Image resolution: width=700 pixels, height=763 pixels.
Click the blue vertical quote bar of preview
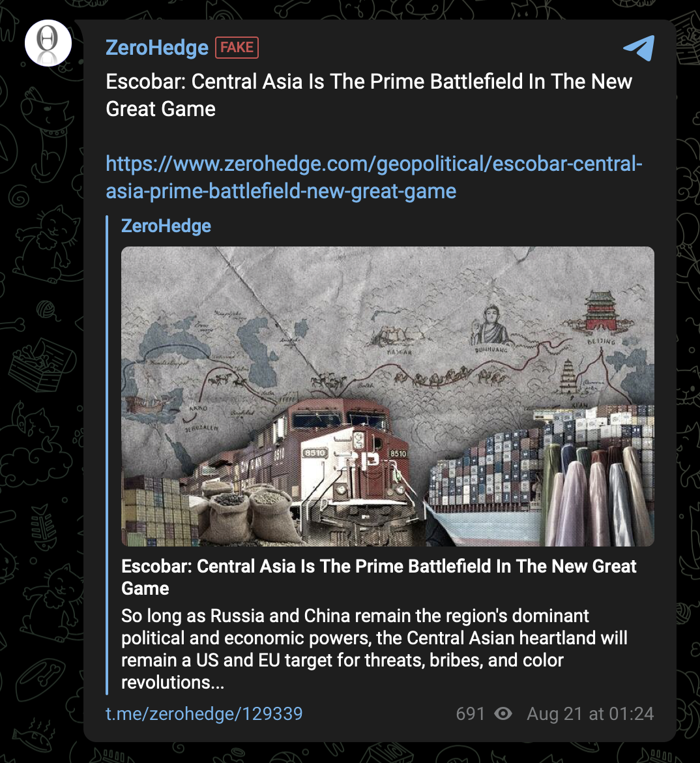point(107,455)
